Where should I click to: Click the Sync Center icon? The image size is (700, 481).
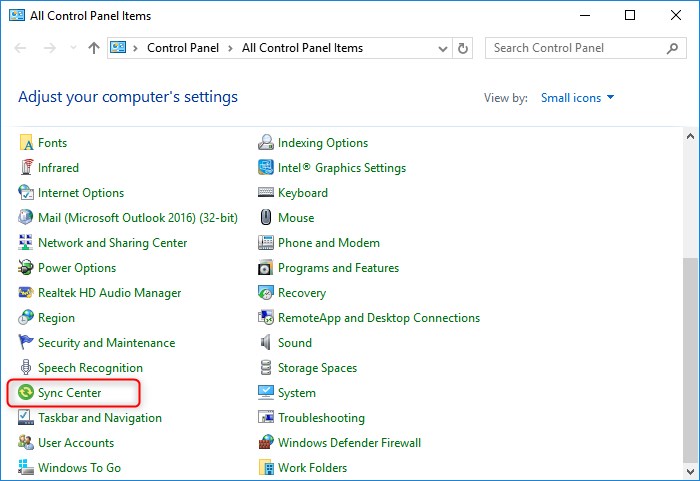click(26, 393)
